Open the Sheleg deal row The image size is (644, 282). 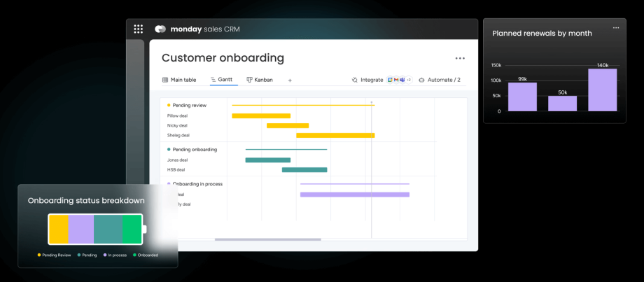point(178,135)
